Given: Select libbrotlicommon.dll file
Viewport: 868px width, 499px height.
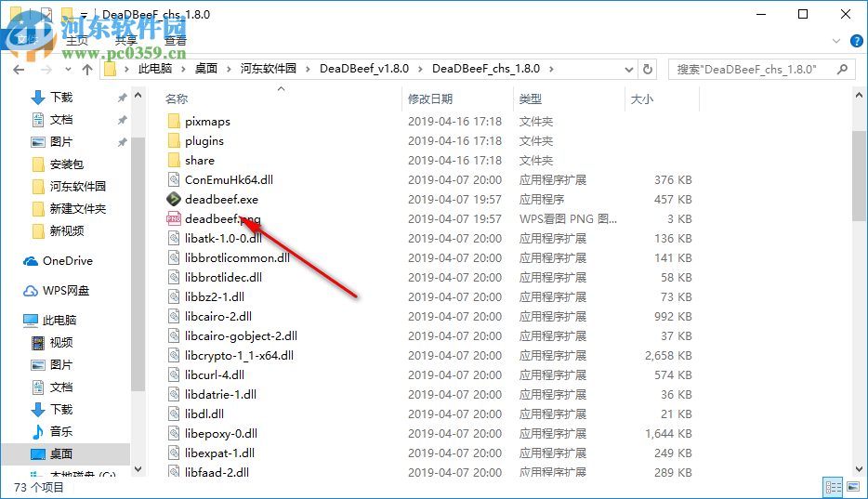Looking at the screenshot, I should [238, 257].
